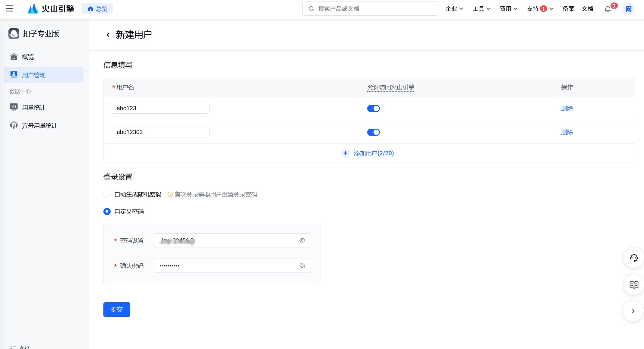Select the 自动生成随机密码 radio option
This screenshot has height=349, width=644.
(x=107, y=194)
